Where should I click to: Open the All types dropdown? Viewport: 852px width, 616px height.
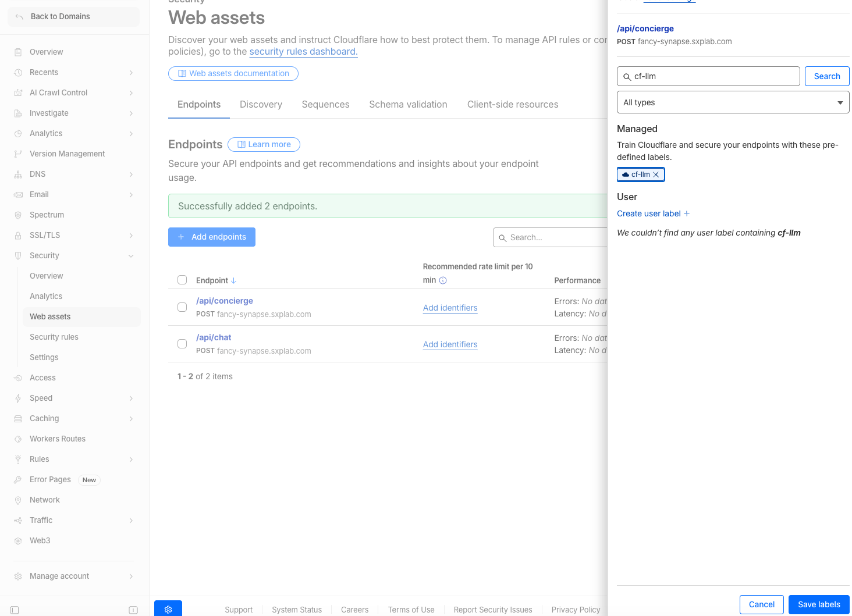pyautogui.click(x=733, y=102)
